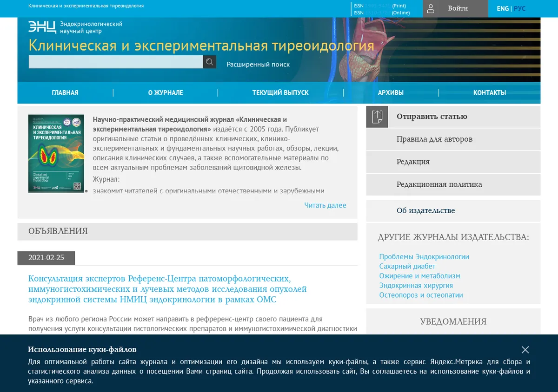Open the Референс-Центра consultation announcement
This screenshot has width=558, height=392.
pyautogui.click(x=168, y=289)
